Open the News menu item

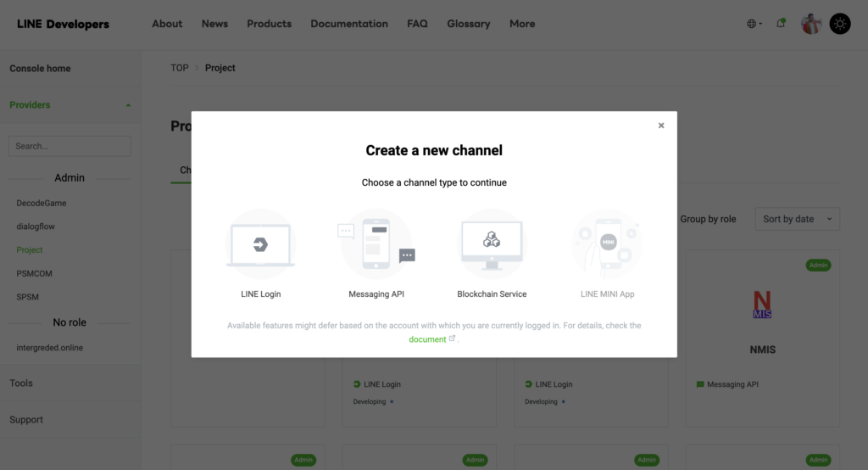[x=214, y=24]
